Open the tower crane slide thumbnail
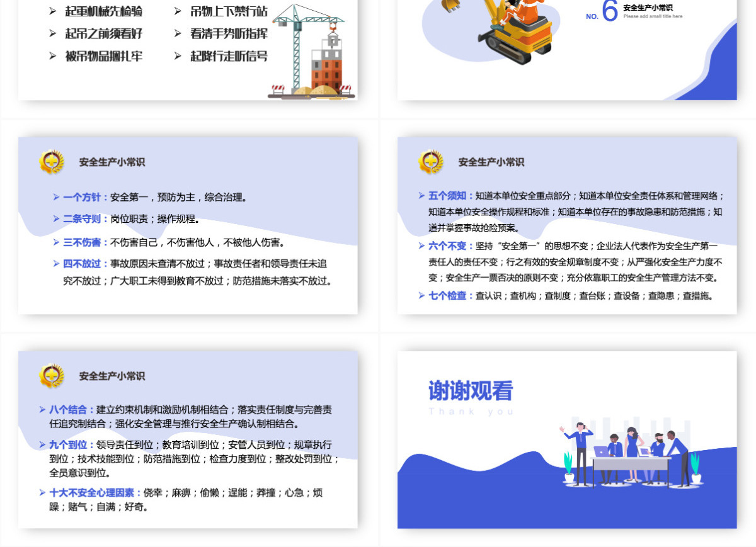 [x=188, y=50]
